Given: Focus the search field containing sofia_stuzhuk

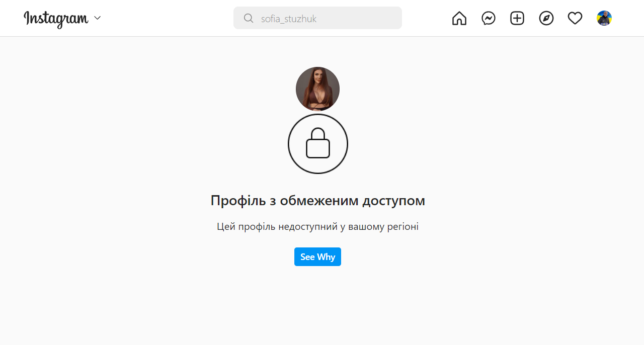Looking at the screenshot, I should click(x=317, y=18).
